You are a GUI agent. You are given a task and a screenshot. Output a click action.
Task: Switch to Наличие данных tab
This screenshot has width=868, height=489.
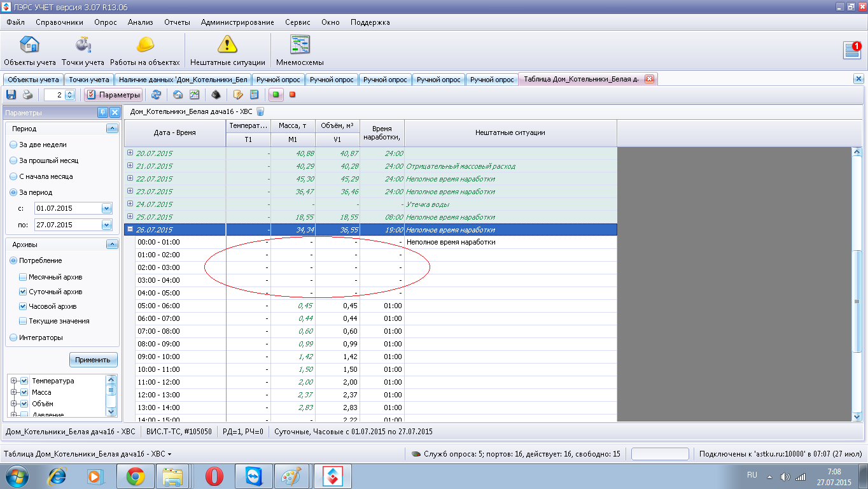coord(183,80)
